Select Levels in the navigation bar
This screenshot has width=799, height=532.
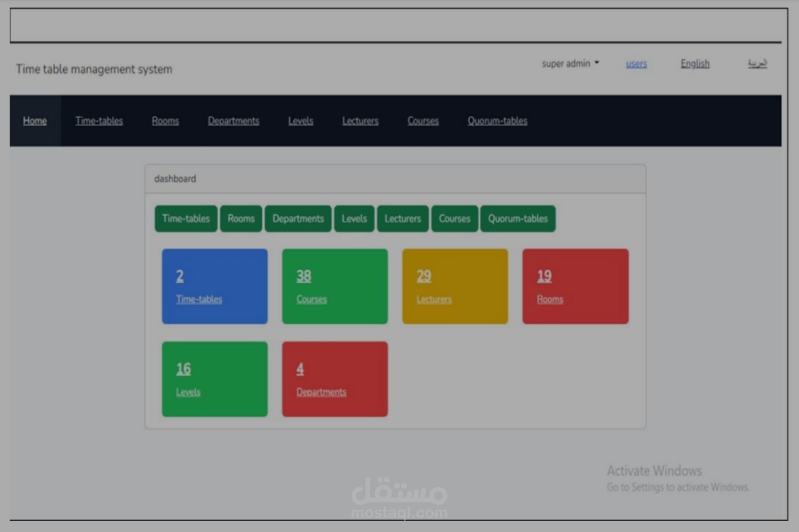click(x=301, y=121)
